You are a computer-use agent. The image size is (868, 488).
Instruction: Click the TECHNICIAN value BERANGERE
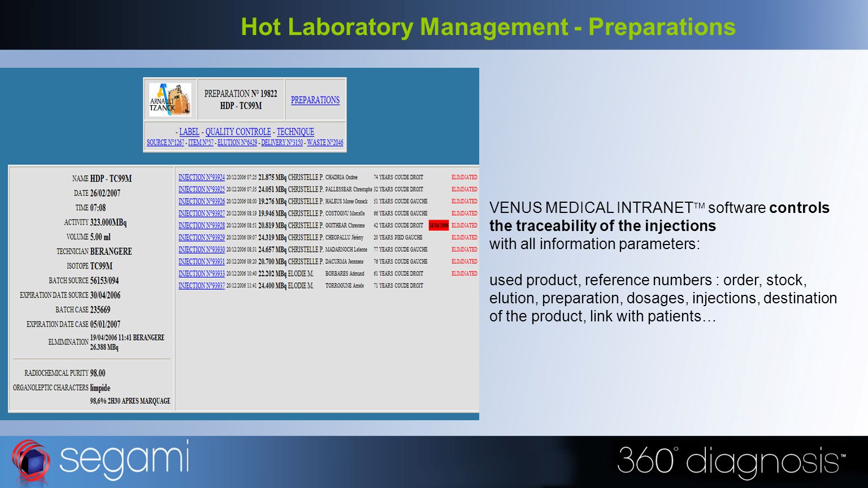pyautogui.click(x=111, y=251)
